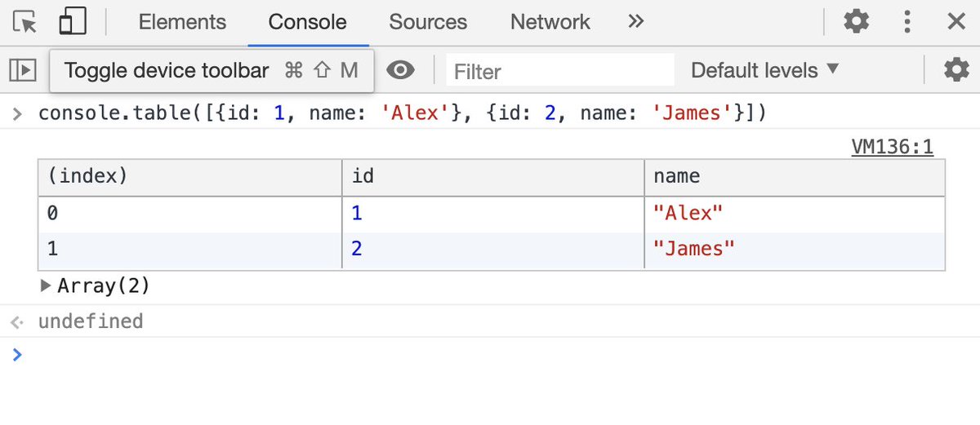Image resolution: width=980 pixels, height=425 pixels.
Task: Close the DevTools panel
Action: 955,22
